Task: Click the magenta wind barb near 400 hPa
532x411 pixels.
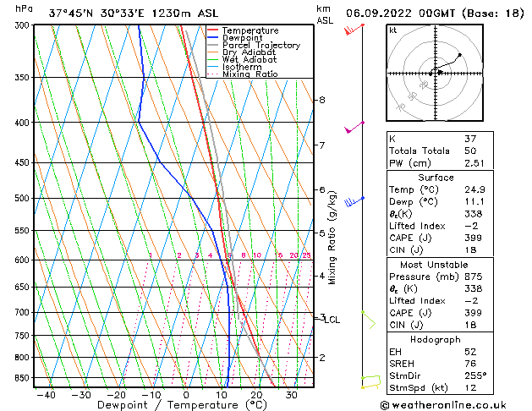Action: point(354,128)
